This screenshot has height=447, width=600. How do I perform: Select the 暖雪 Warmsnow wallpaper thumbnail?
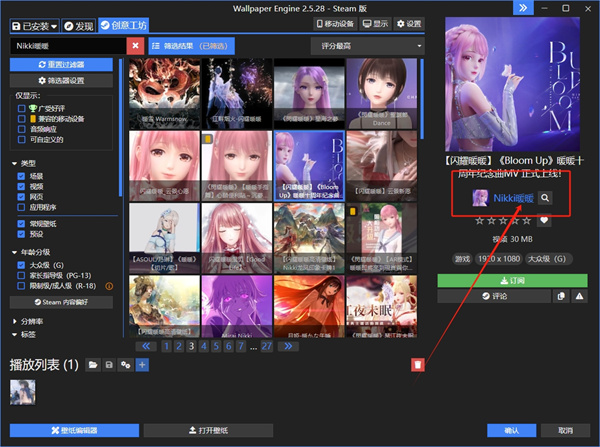165,93
